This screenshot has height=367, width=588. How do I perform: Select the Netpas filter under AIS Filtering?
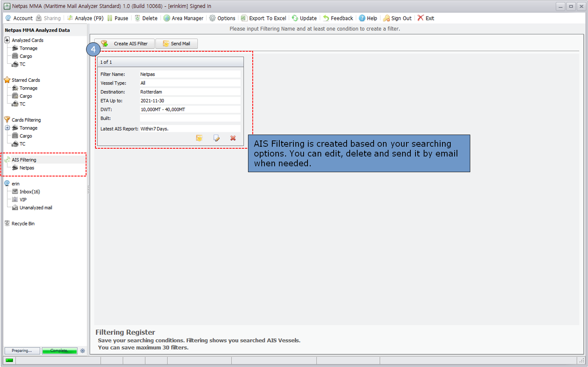pyautogui.click(x=27, y=168)
